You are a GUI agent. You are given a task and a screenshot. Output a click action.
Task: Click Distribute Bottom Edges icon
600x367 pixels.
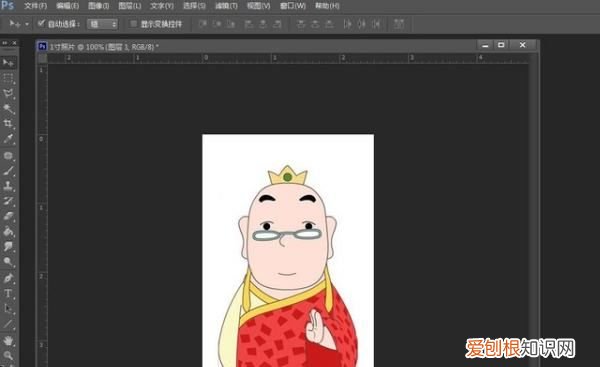(x=329, y=24)
